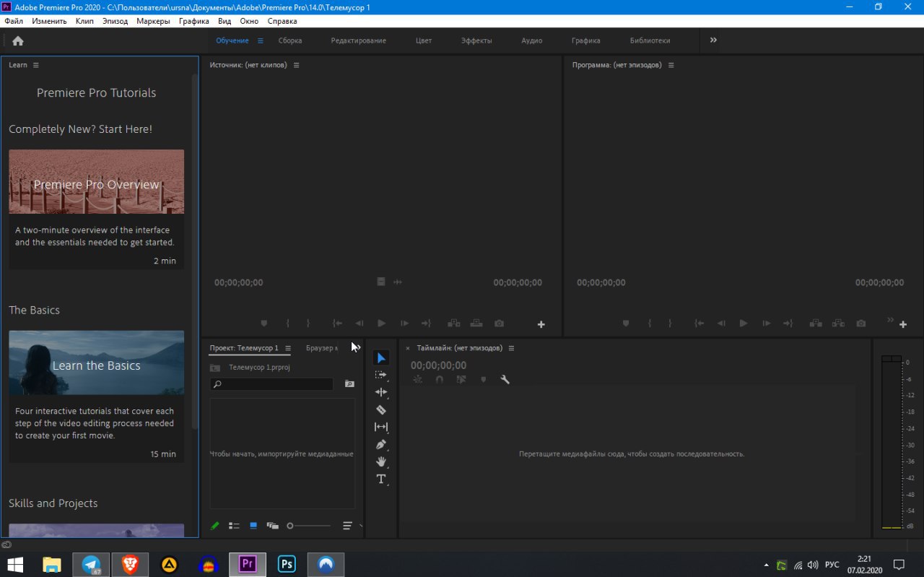This screenshot has height=577, width=924.
Task: Click Export Frame camera in Program monitor
Action: coord(860,324)
